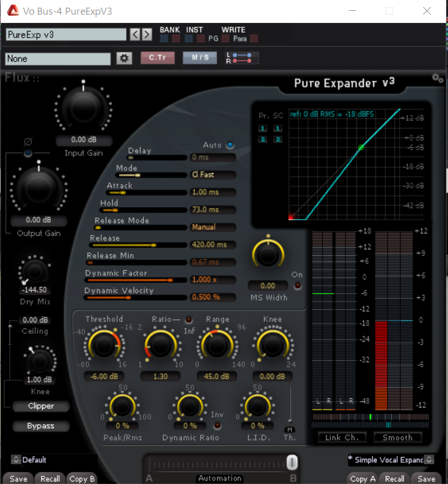448x484 pixels.
Task: Click Save under slot B
Action: pos(426,478)
